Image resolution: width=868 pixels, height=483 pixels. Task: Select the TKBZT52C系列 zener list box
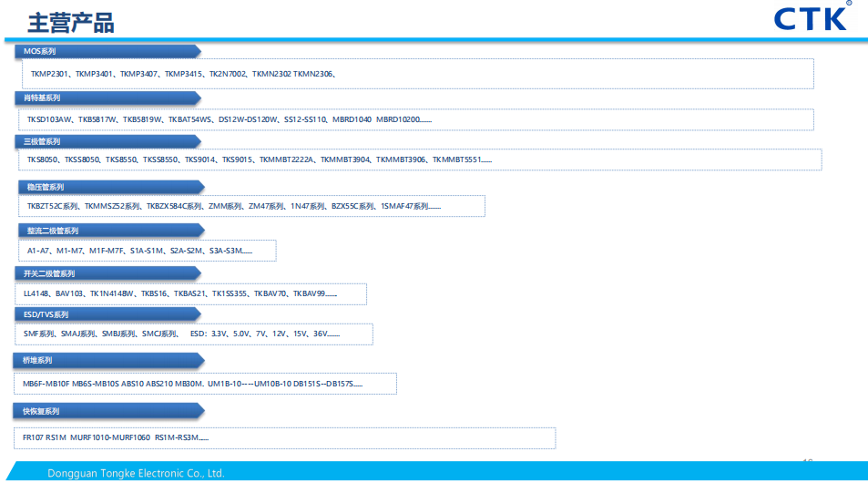coord(251,206)
